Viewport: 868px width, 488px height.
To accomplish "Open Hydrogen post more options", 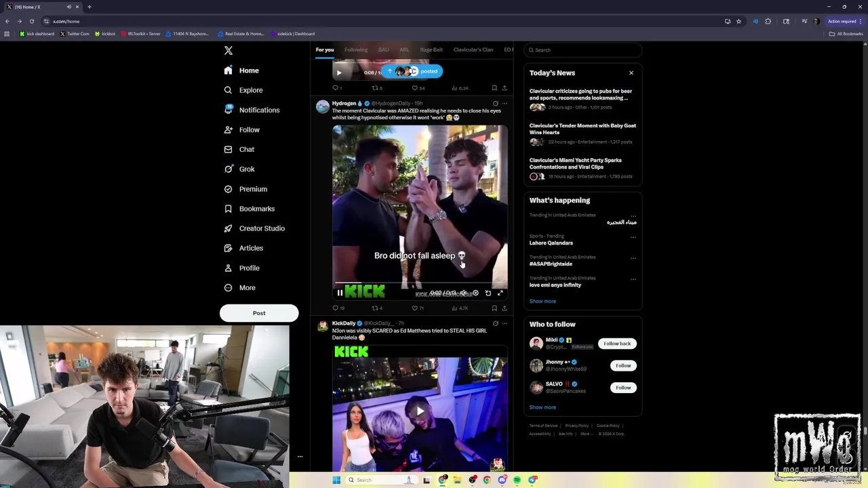I will pyautogui.click(x=504, y=104).
